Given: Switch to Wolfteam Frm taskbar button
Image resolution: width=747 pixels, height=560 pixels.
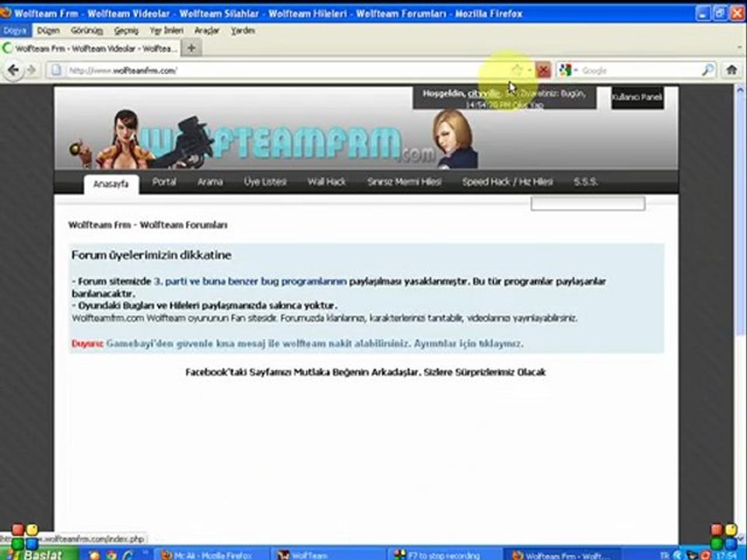Looking at the screenshot, I should [x=561, y=555].
